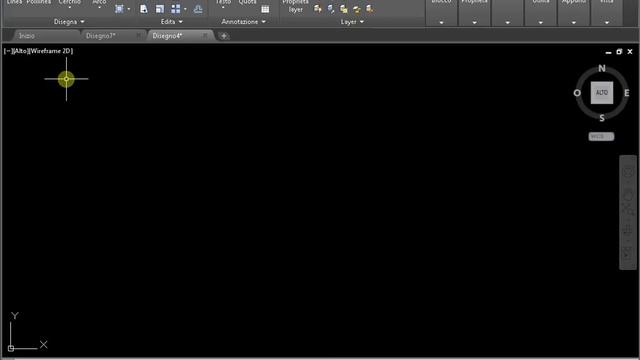Expand the Vista panel arrow

[x=607, y=22]
